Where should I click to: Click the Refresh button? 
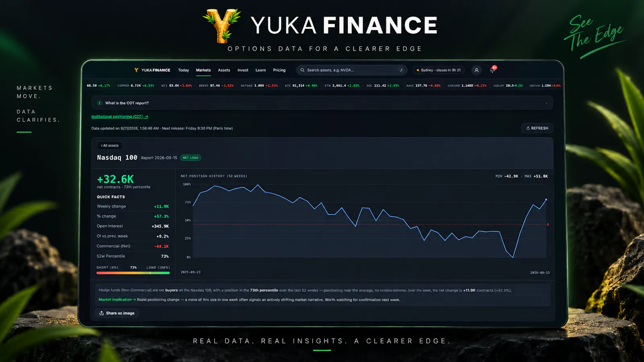(x=537, y=128)
